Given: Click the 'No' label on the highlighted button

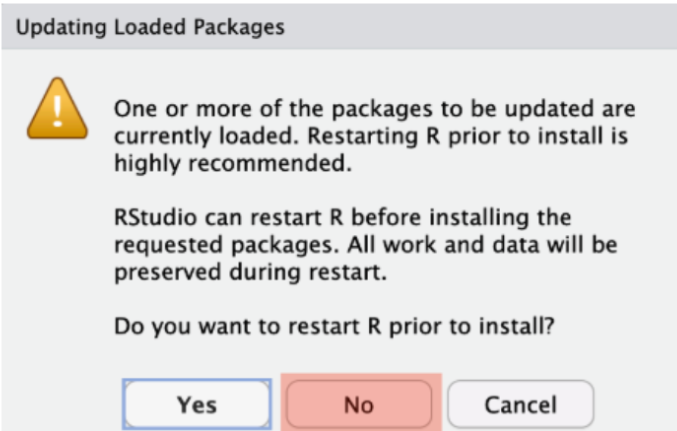Looking at the screenshot, I should click(359, 404).
